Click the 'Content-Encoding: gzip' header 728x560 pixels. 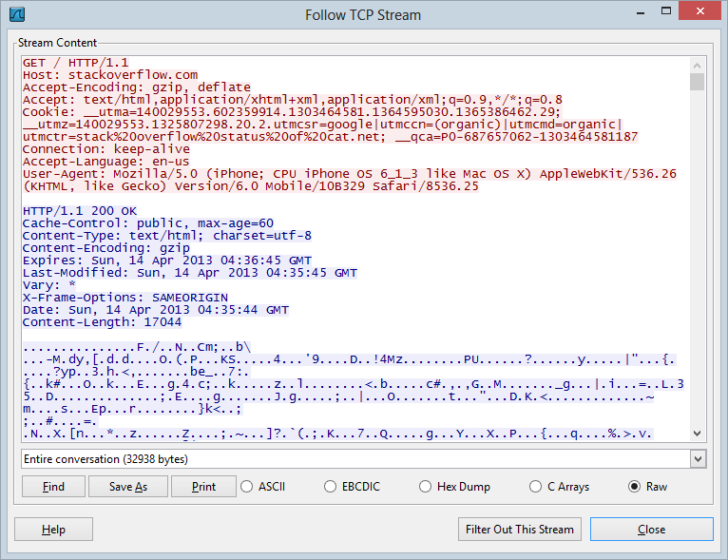(x=106, y=248)
